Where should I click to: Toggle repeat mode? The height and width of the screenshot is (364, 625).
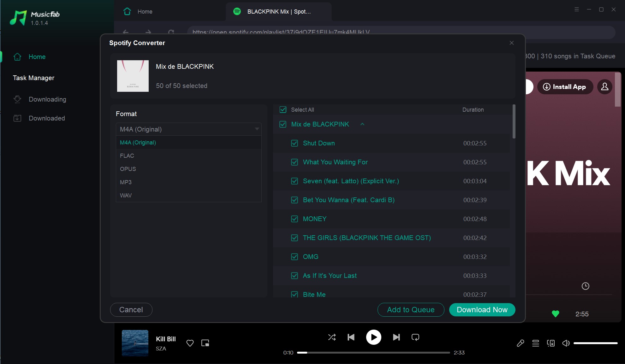(415, 337)
